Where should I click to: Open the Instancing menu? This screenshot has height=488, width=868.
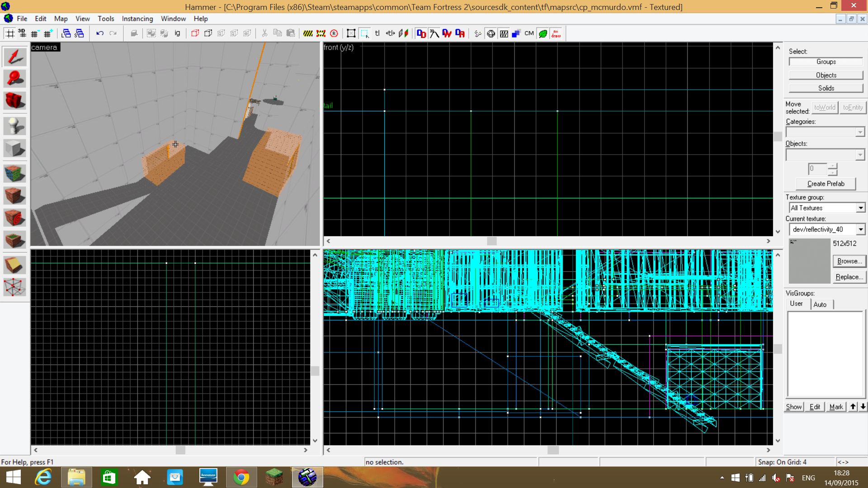137,19
